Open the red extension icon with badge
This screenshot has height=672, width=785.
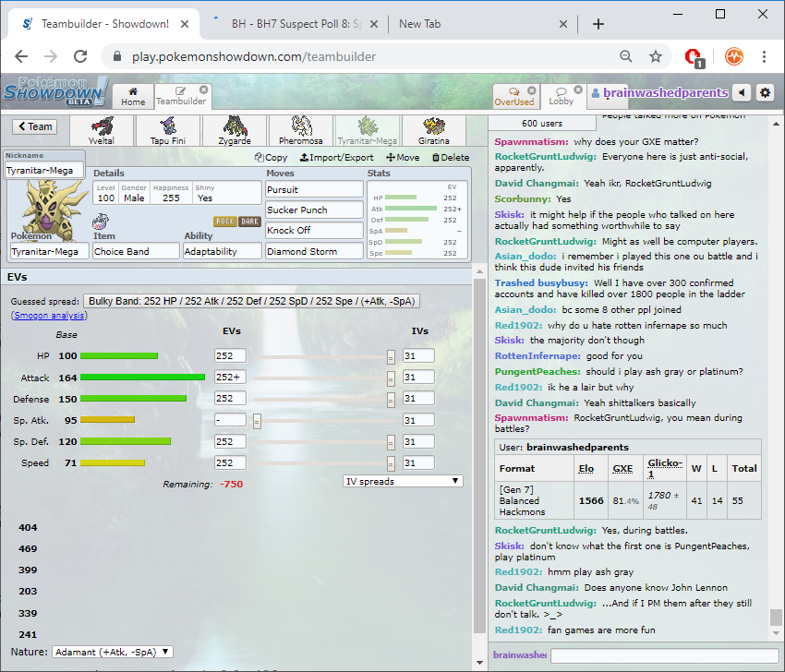click(694, 57)
